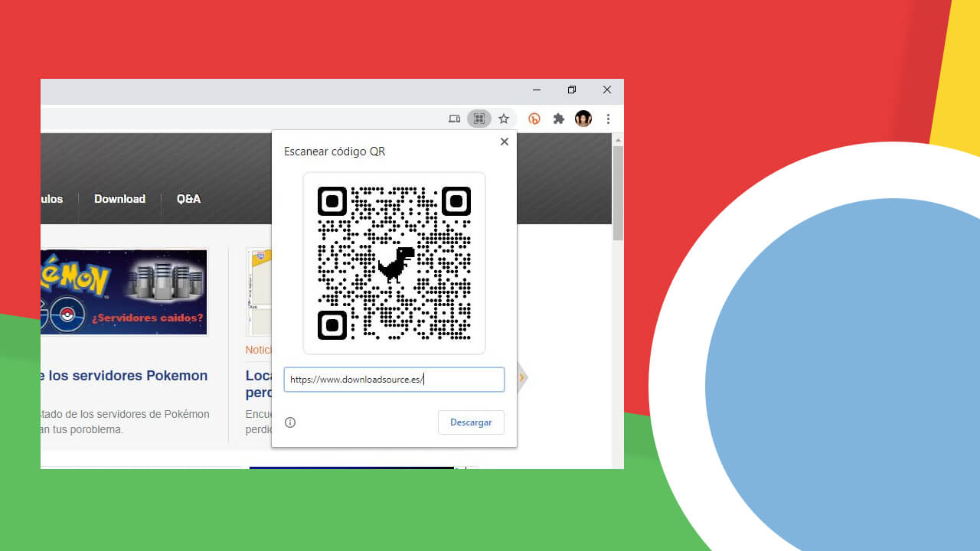980x551 pixels.
Task: Open the Extensions puzzle piece menu
Action: [x=559, y=119]
